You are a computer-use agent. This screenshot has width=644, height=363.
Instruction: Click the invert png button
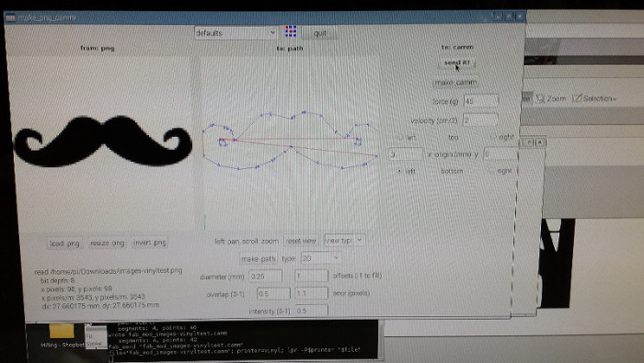(x=149, y=243)
